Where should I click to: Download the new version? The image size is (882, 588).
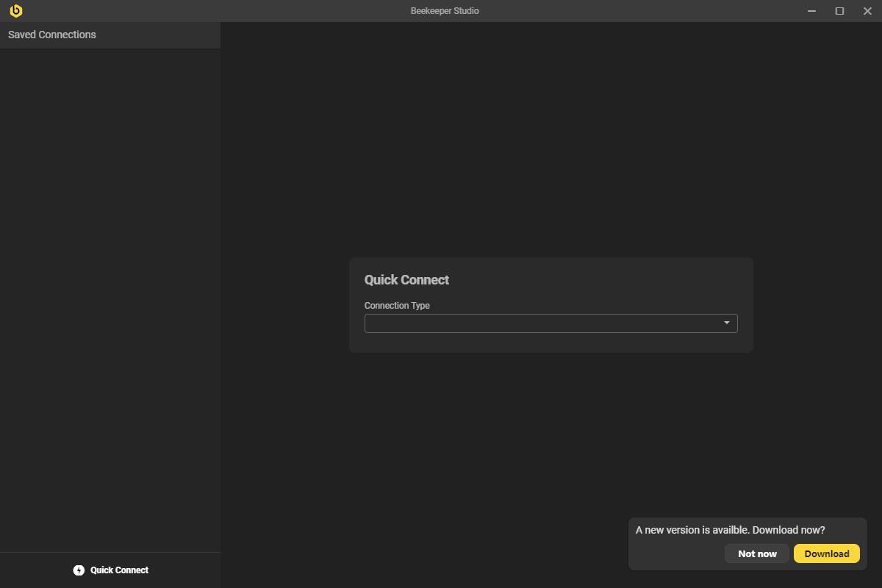pyautogui.click(x=827, y=553)
